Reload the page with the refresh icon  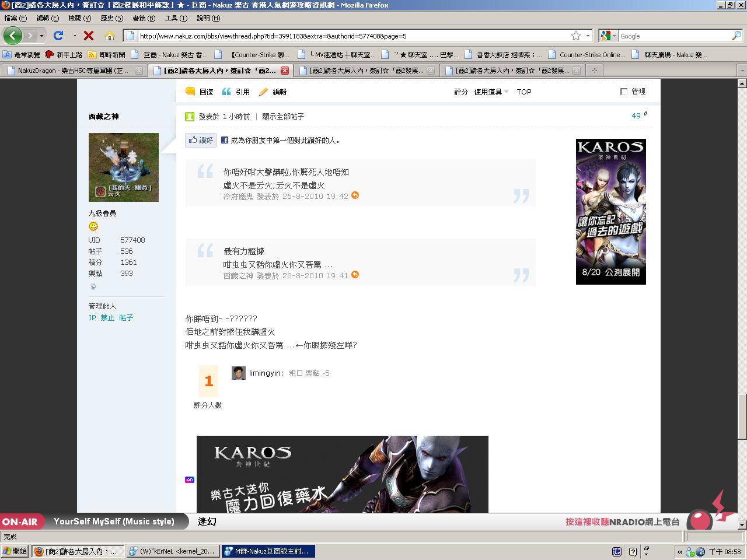click(58, 36)
